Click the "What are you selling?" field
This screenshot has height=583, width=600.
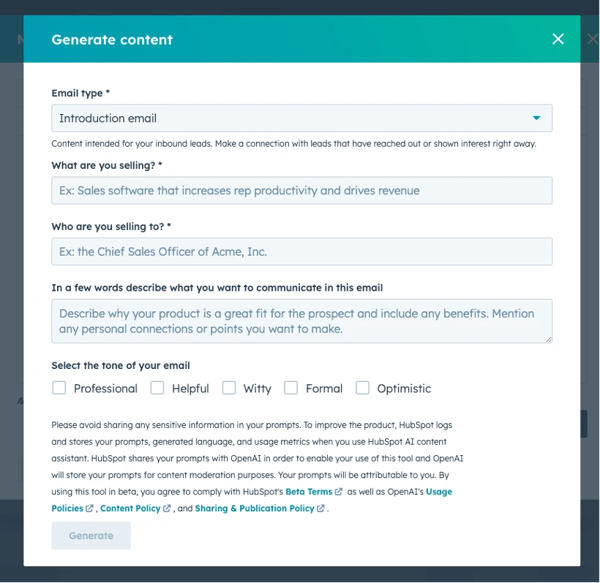click(301, 191)
